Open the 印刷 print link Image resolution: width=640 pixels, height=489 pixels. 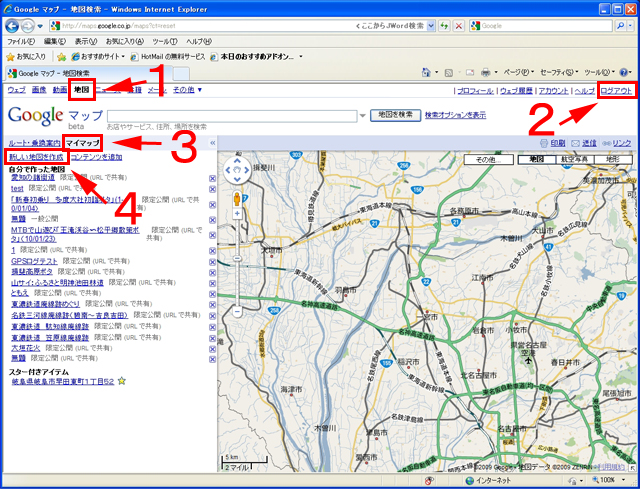558,143
